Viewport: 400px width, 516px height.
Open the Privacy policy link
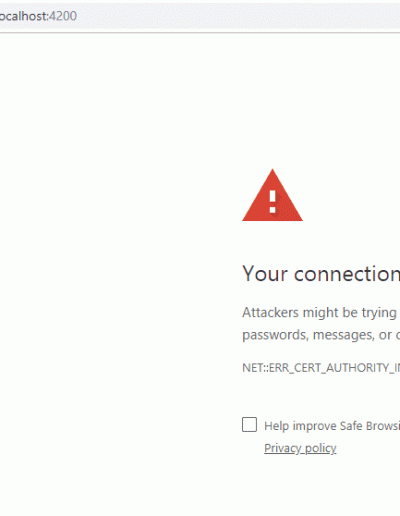(300, 448)
